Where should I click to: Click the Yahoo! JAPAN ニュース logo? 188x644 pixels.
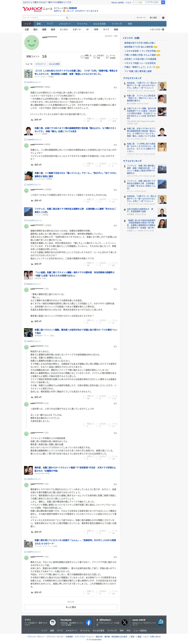[37, 9]
